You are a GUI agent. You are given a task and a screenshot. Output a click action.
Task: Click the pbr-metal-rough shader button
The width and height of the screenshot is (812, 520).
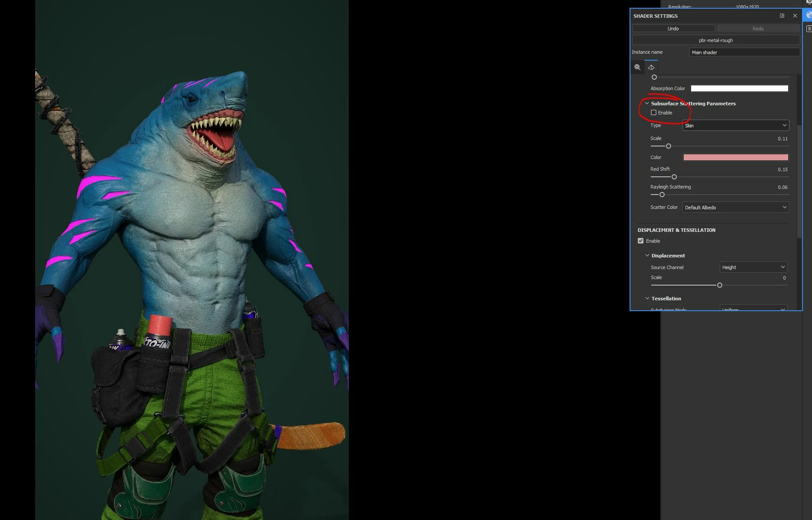[x=716, y=40]
